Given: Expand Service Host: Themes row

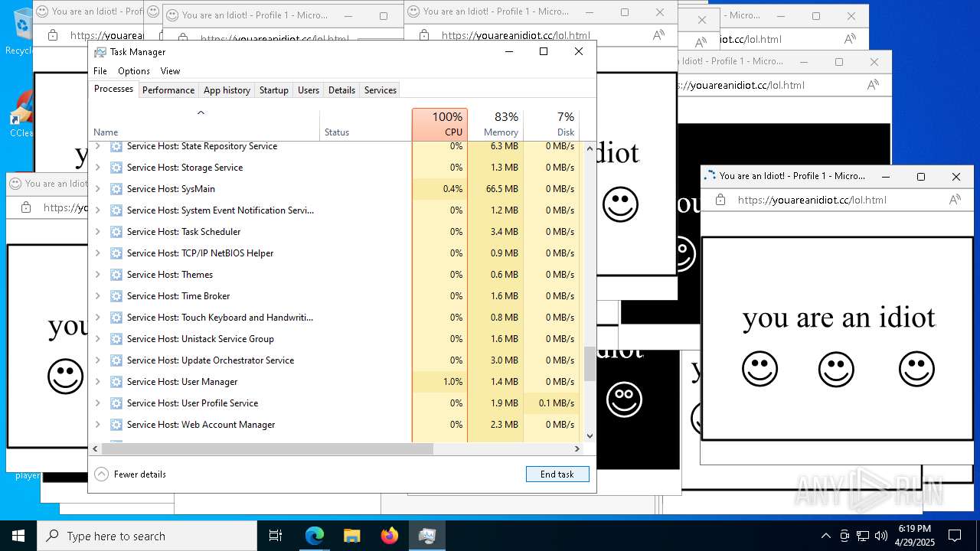Looking at the screenshot, I should click(97, 275).
